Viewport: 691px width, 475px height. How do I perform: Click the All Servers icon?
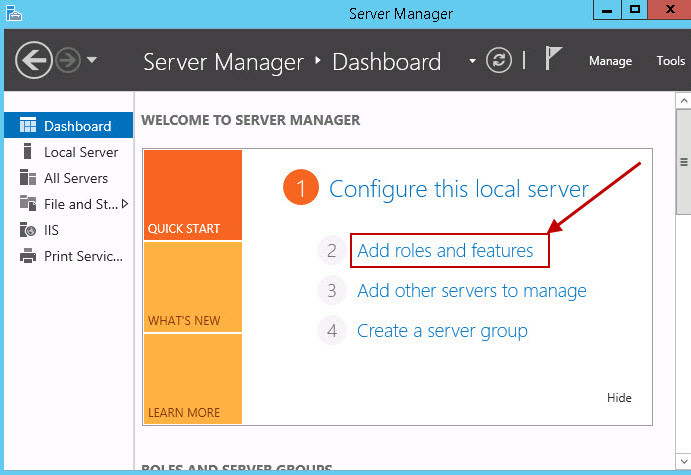pyautogui.click(x=28, y=178)
